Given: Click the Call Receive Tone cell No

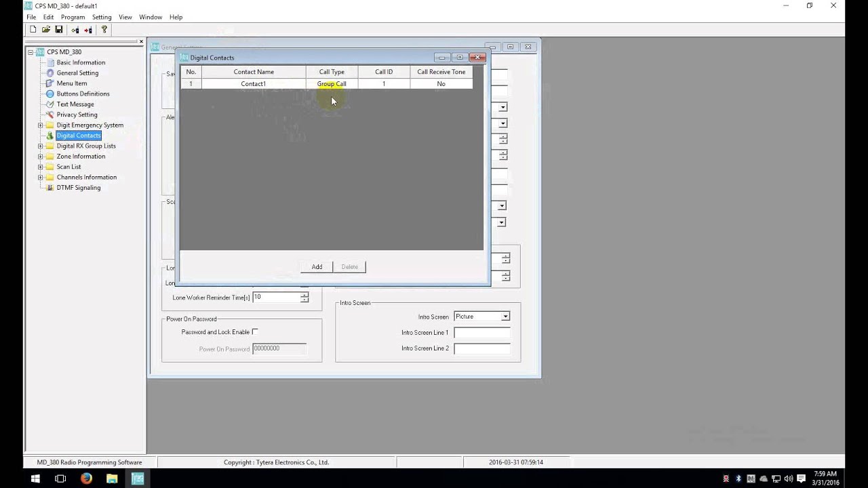Looking at the screenshot, I should click(441, 84).
